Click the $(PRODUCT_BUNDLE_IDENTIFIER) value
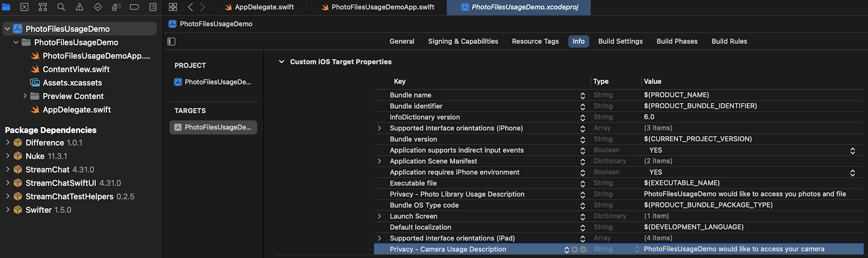Viewport: 868px width, 258px height. (700, 106)
